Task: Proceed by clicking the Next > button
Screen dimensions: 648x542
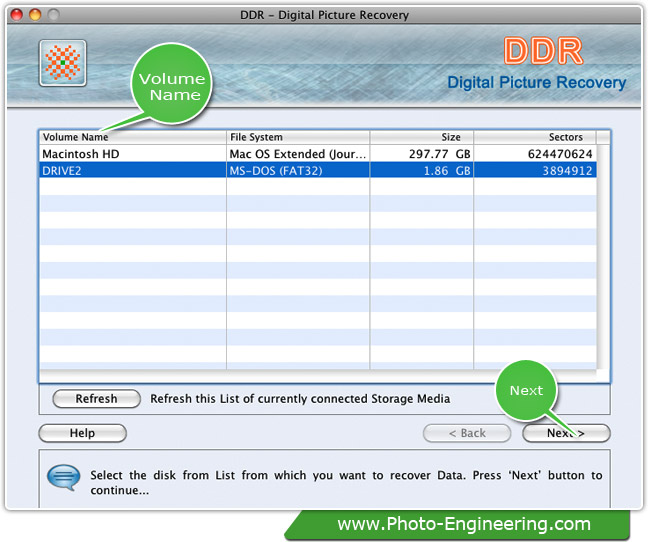Action: coord(566,433)
